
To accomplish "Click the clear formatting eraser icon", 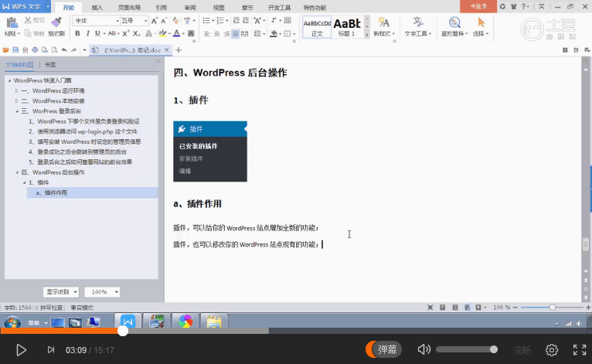I will coord(175,21).
